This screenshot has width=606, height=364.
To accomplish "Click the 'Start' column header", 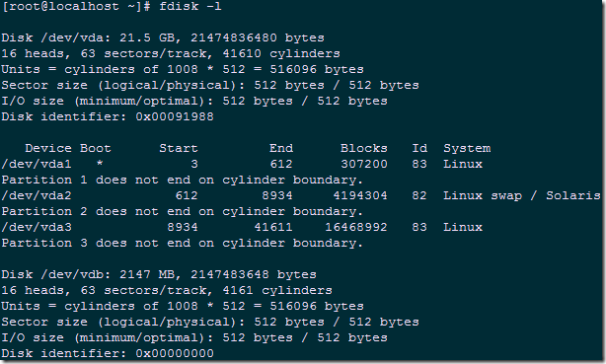I will click(x=179, y=148).
